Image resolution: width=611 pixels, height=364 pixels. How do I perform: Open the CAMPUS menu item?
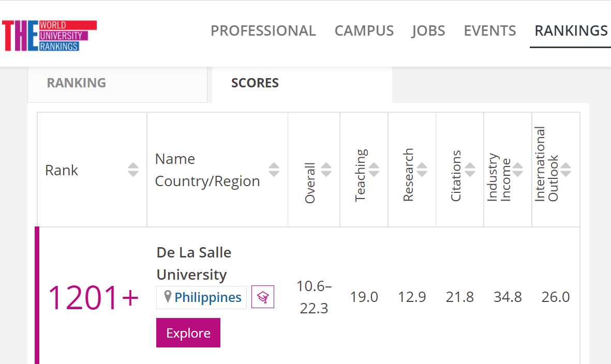[x=364, y=31]
